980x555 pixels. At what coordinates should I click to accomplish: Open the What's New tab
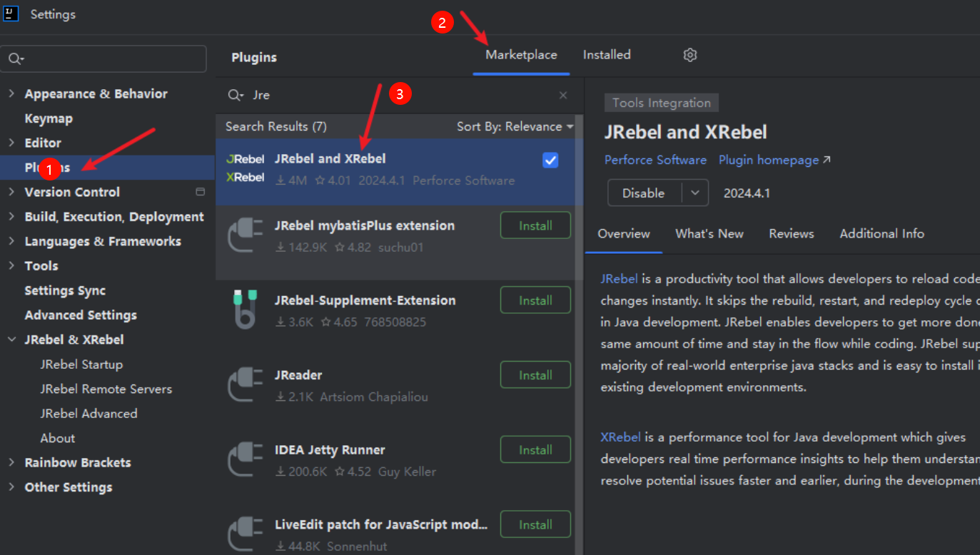click(x=709, y=233)
